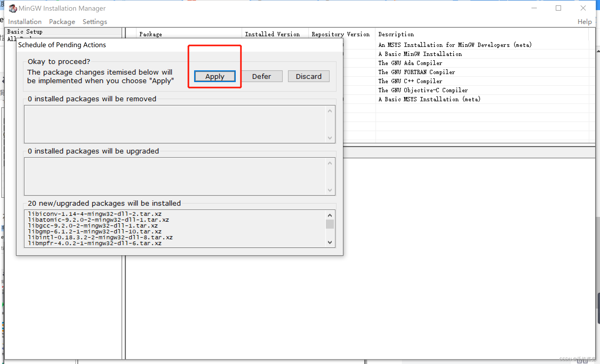This screenshot has height=364, width=600.
Task: Maximize the MinGW Installation Manager window
Action: coord(558,8)
